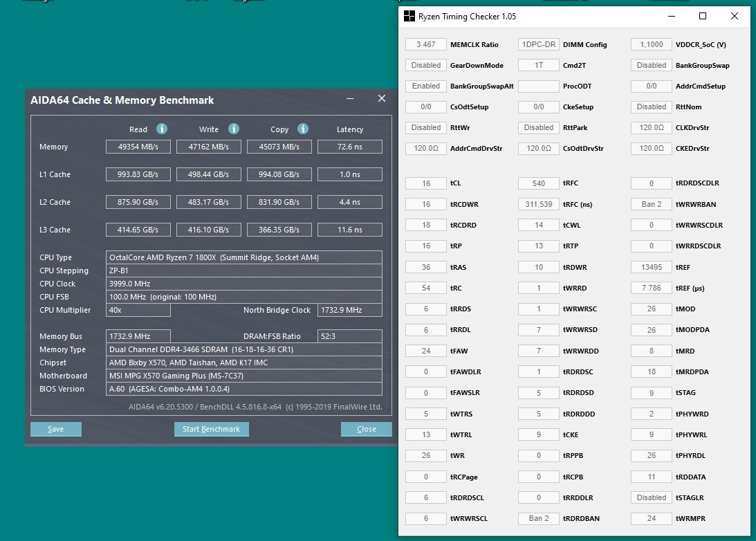Click the tFAW value 24
The width and height of the screenshot is (756, 541).
426,351
